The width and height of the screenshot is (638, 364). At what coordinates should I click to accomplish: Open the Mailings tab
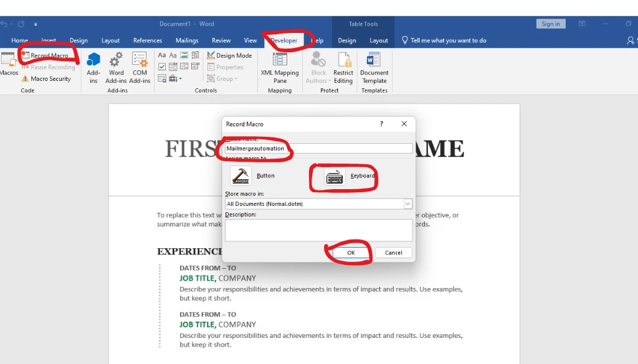pyautogui.click(x=187, y=40)
